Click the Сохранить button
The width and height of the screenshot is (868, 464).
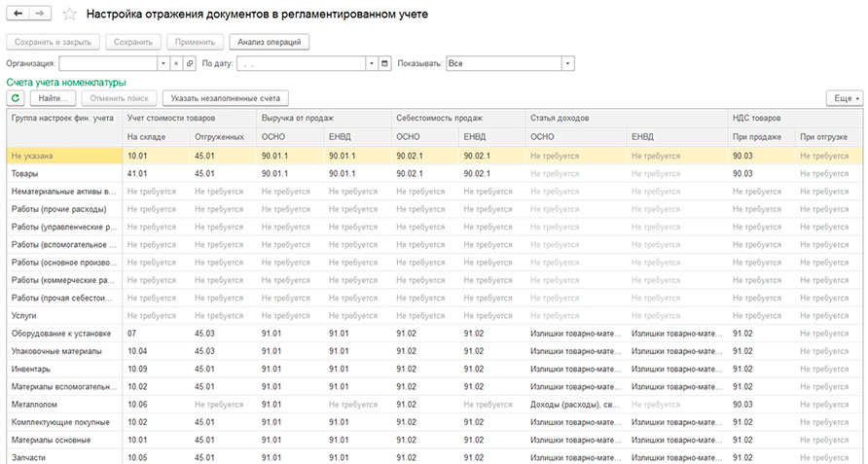(x=133, y=42)
